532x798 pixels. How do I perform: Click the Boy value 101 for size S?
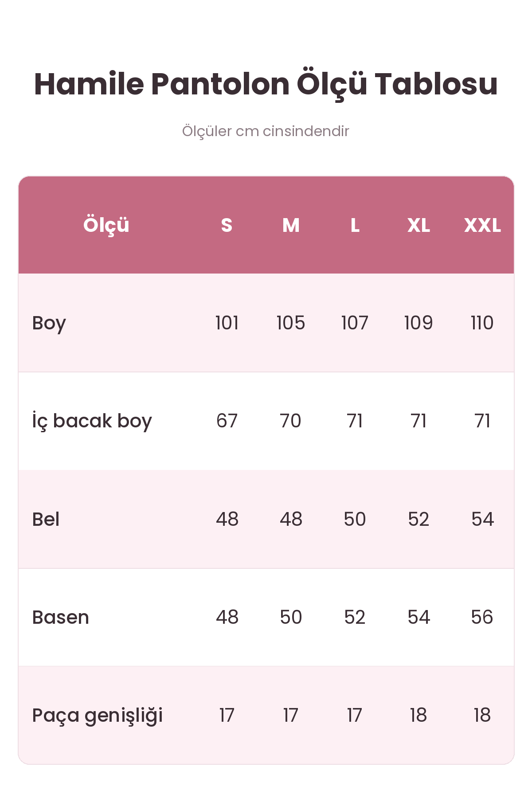click(x=227, y=323)
